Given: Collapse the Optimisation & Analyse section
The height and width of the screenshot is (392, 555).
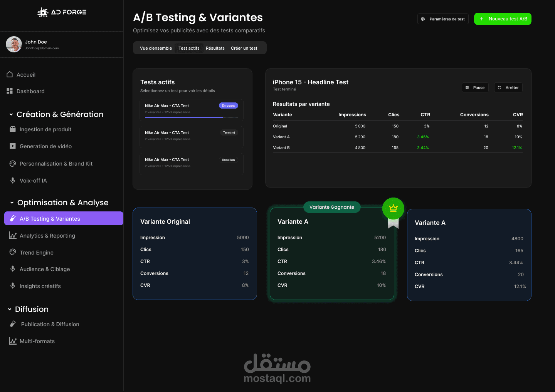Looking at the screenshot, I should pos(12,203).
